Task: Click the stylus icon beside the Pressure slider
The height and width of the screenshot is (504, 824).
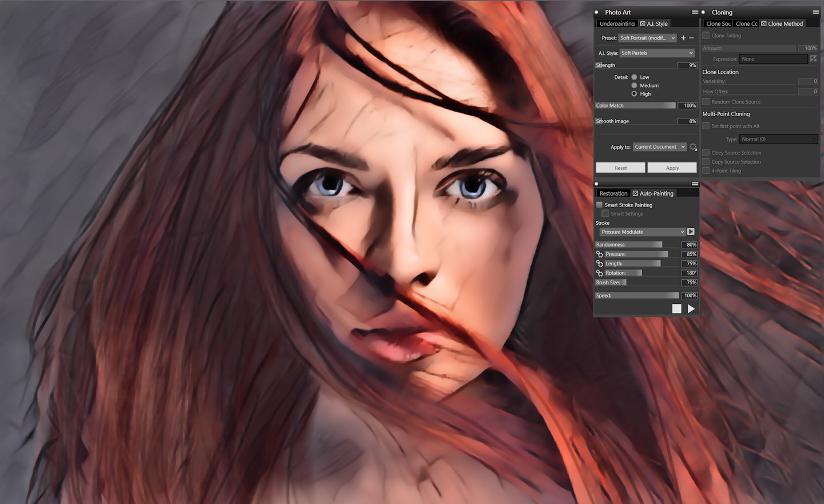Action: [x=599, y=254]
